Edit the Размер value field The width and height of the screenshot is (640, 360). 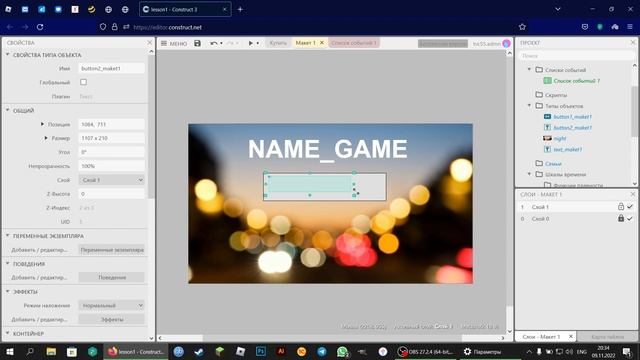[111, 138]
